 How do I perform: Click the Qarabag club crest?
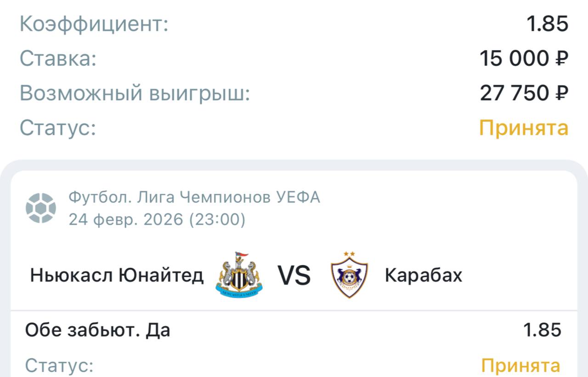coord(349,274)
